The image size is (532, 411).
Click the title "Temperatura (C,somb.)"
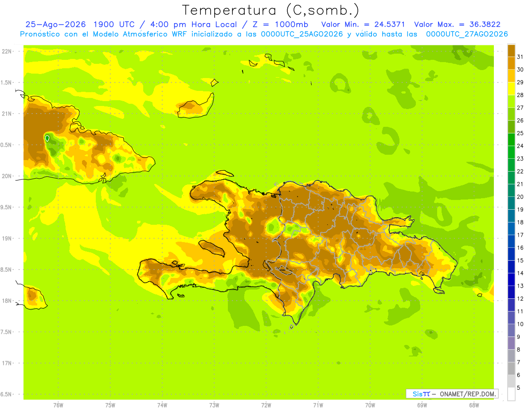[270, 10]
